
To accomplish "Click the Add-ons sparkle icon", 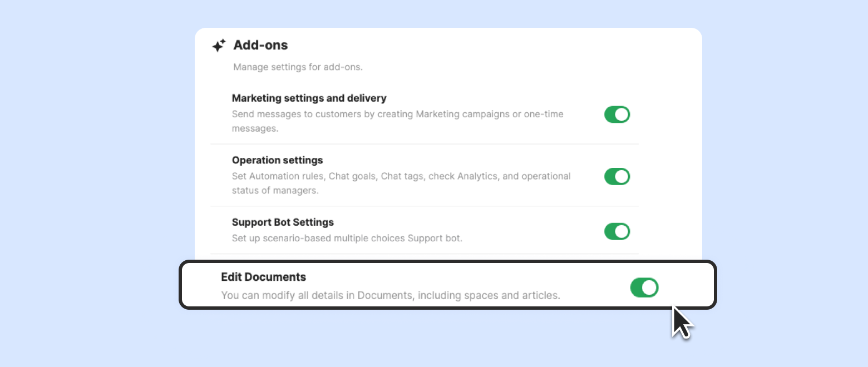I will pos(219,45).
